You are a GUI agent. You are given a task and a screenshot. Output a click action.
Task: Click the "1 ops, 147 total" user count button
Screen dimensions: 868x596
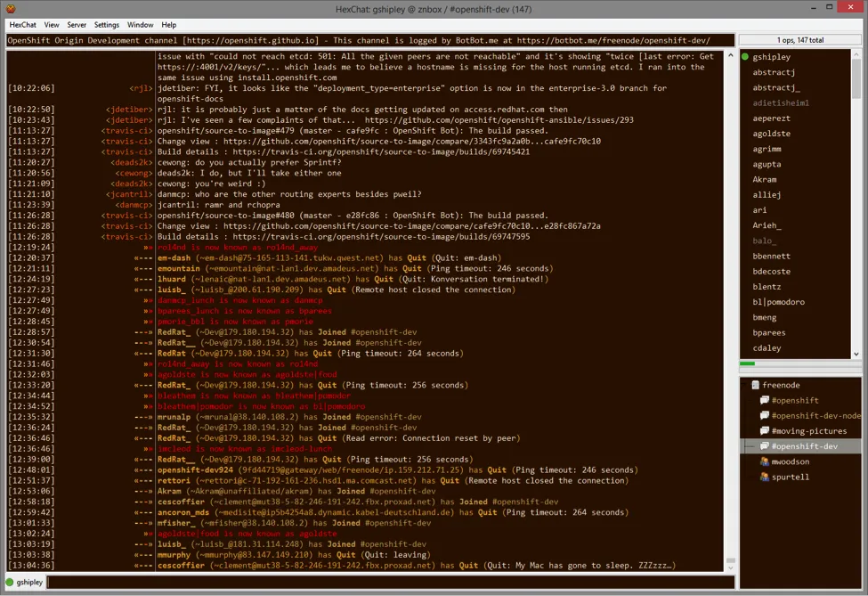[799, 39]
